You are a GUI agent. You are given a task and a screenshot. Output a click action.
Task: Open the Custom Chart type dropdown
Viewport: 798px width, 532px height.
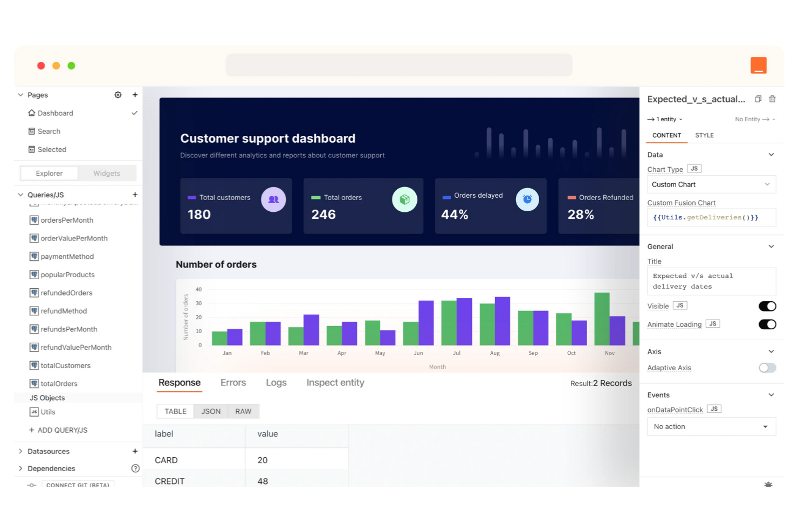[x=711, y=184]
